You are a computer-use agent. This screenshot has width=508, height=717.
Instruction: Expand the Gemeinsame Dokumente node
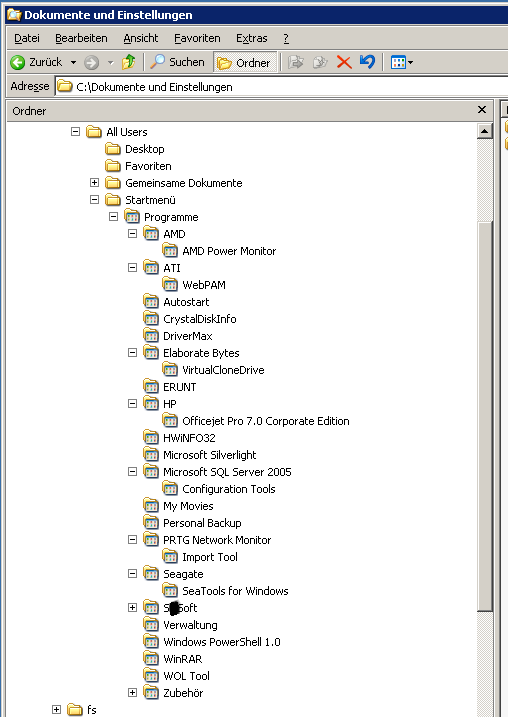click(94, 182)
